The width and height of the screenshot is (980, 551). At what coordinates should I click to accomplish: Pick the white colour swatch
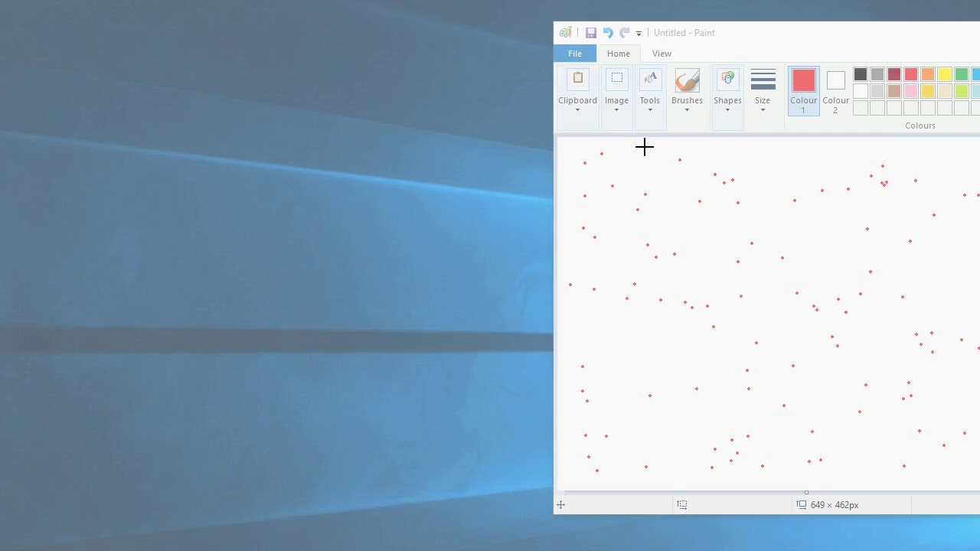[861, 91]
